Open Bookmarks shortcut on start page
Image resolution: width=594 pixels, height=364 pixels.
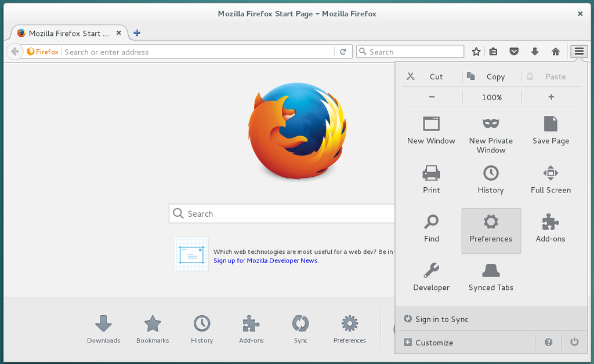tap(153, 330)
